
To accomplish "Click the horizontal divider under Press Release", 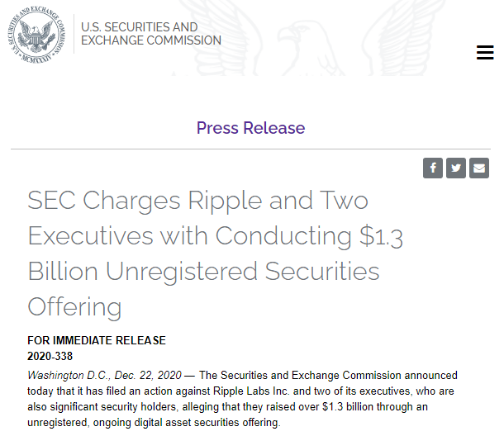I will pyautogui.click(x=250, y=149).
